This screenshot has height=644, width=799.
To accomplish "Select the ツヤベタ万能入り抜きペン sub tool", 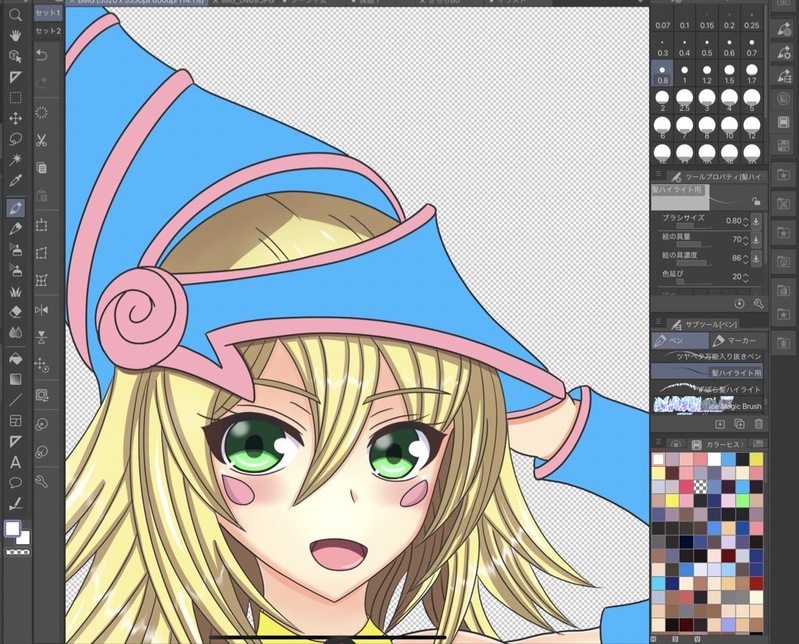I will [x=707, y=356].
